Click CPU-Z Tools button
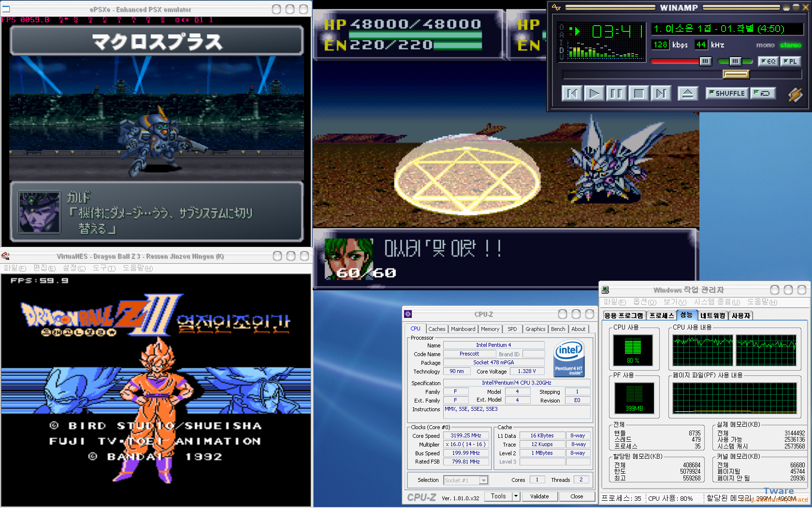This screenshot has height=508, width=812. click(x=498, y=496)
